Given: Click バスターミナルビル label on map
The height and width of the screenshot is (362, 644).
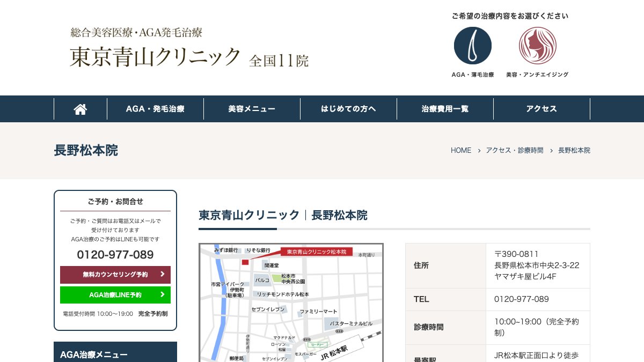Looking at the screenshot, I should 351,324.
